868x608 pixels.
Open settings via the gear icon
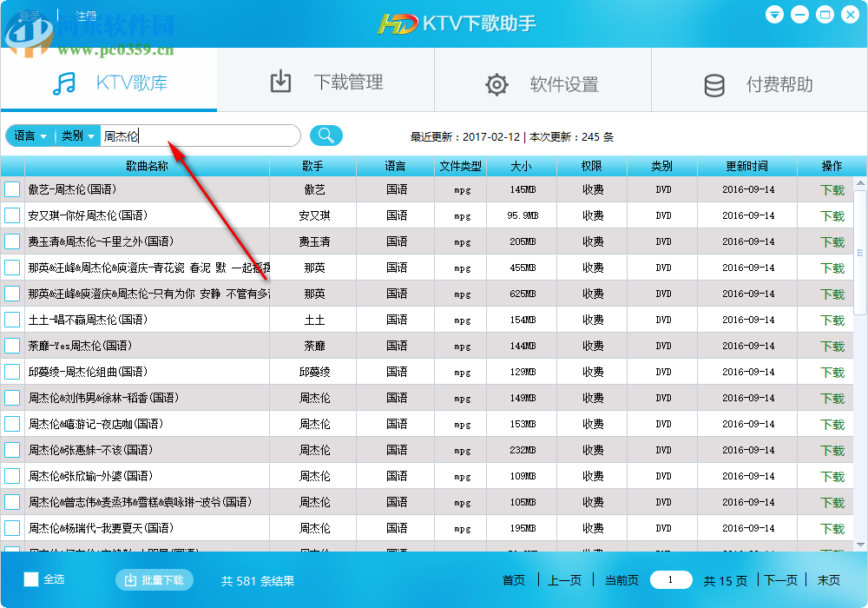coord(496,83)
